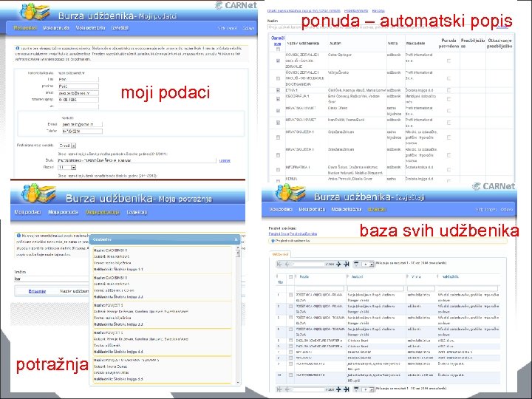Click the CARNet logo above Moji podaci header
Screen dimensions: 532x399
[x=236, y=5]
